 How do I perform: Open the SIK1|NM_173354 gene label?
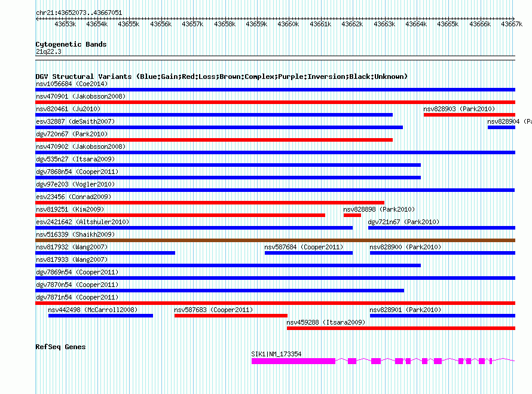pyautogui.click(x=277, y=354)
